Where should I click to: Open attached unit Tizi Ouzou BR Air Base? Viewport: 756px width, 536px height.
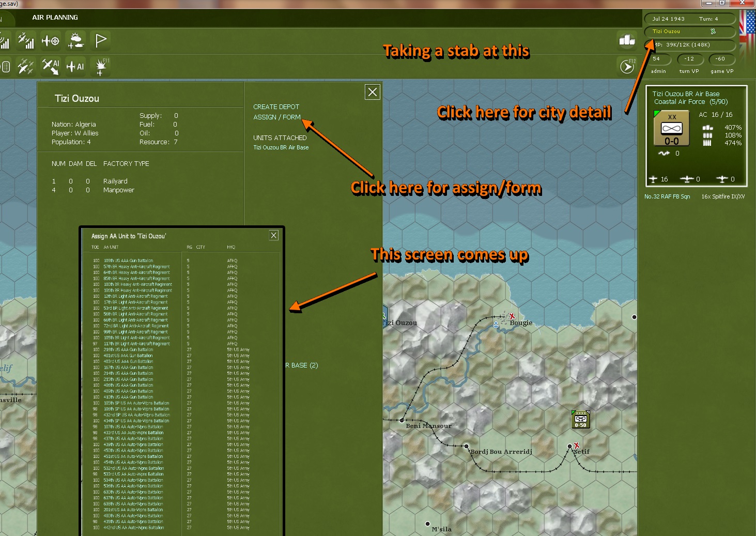click(281, 147)
